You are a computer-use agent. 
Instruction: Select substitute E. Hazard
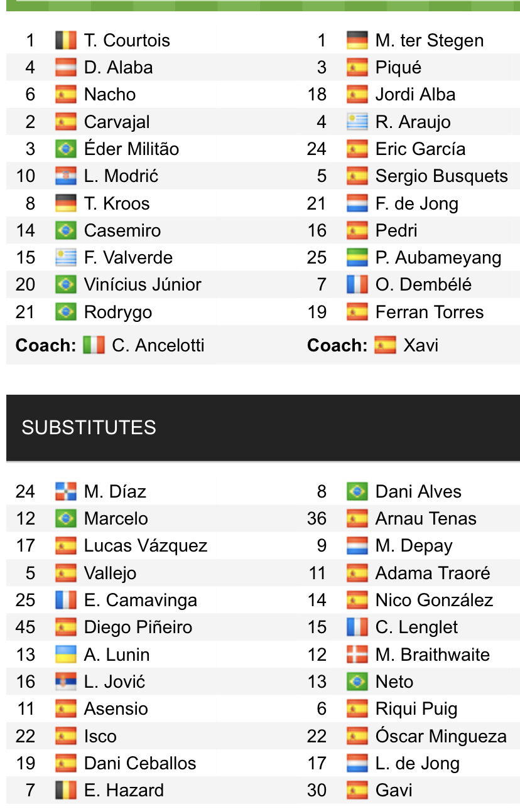point(124,790)
